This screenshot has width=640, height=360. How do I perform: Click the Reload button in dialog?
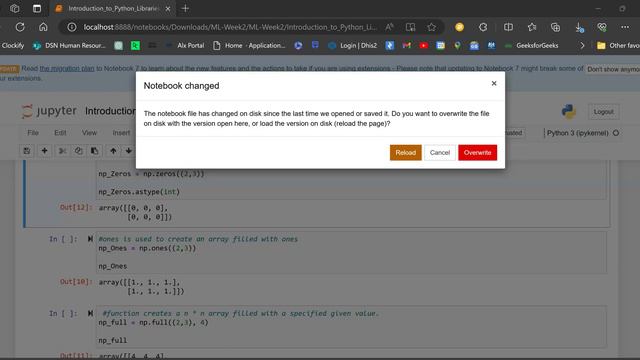pos(405,153)
